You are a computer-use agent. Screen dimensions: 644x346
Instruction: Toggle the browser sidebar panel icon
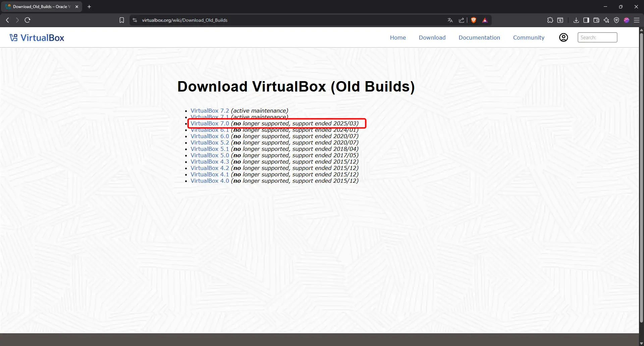pos(586,20)
